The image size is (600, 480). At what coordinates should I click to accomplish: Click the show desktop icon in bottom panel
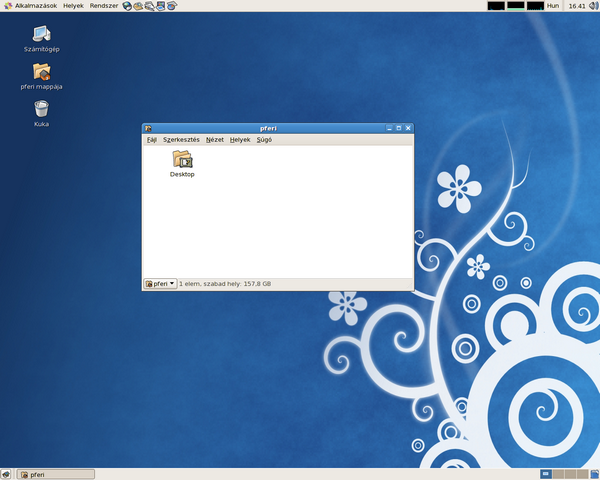click(x=6, y=474)
